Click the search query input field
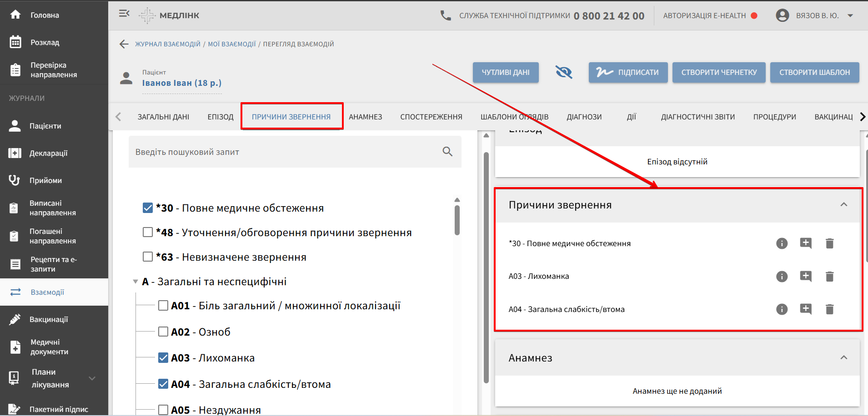The height and width of the screenshot is (416, 868). [x=282, y=152]
